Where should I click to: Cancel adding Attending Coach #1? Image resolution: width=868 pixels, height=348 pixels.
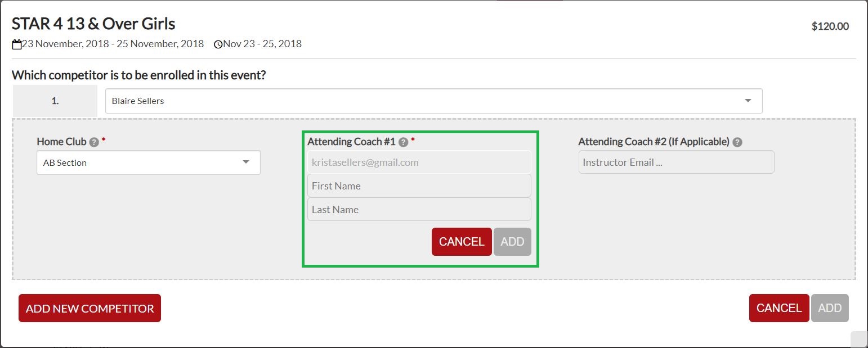[x=462, y=242]
